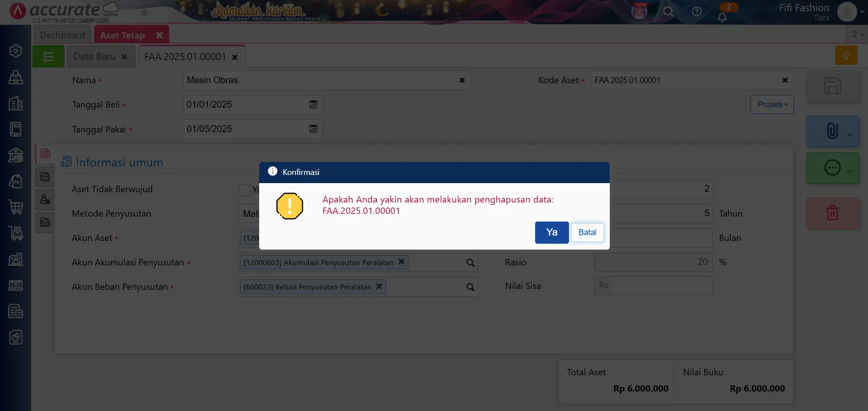This screenshot has height=411, width=868.
Task: Open the Tanggal Beli calendar picker
Action: 313,104
